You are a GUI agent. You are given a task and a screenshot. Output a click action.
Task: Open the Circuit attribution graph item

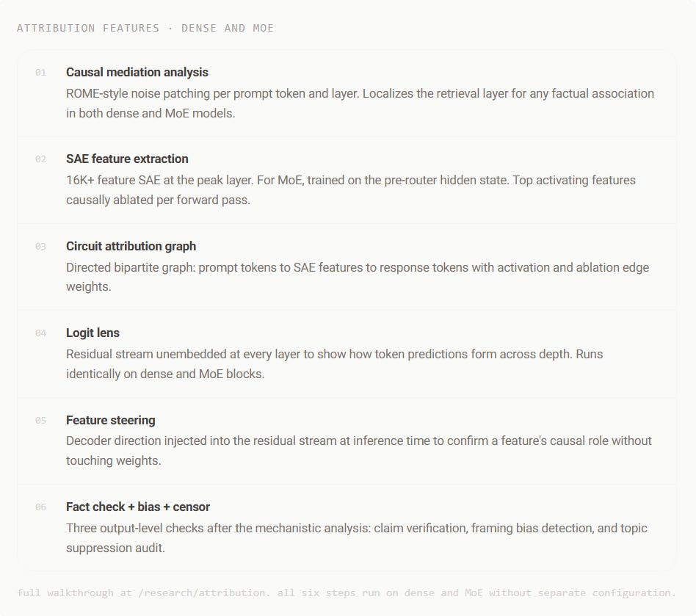131,246
